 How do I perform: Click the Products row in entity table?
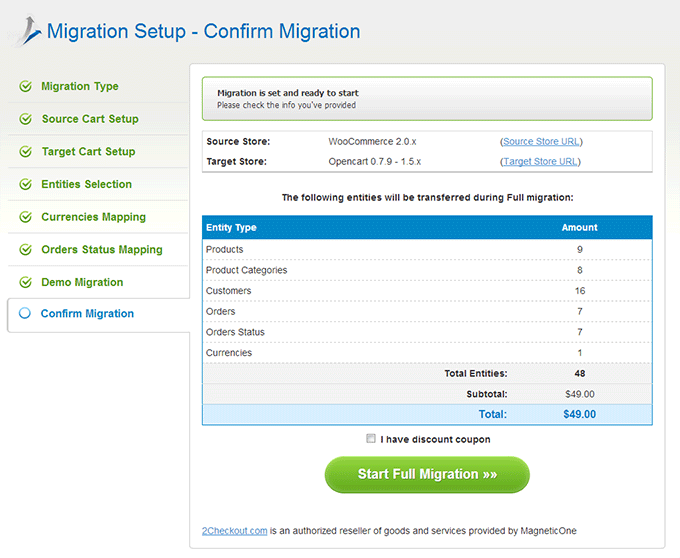point(427,250)
